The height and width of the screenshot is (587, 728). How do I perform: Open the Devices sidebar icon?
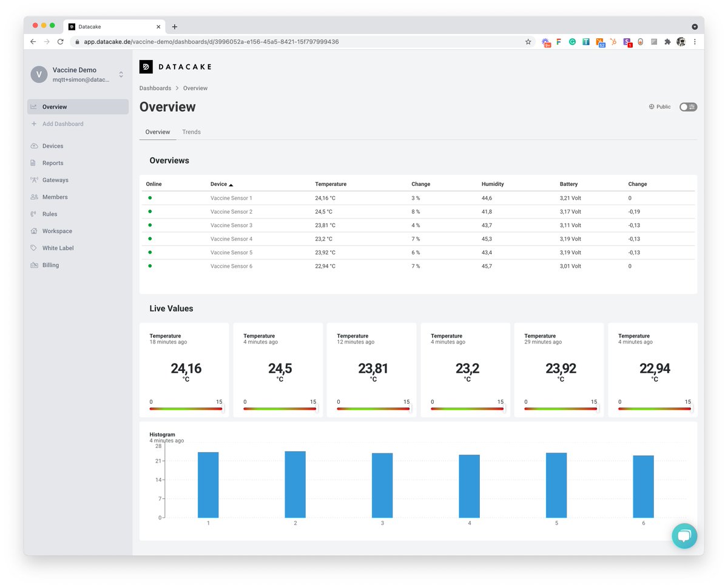pyautogui.click(x=34, y=146)
